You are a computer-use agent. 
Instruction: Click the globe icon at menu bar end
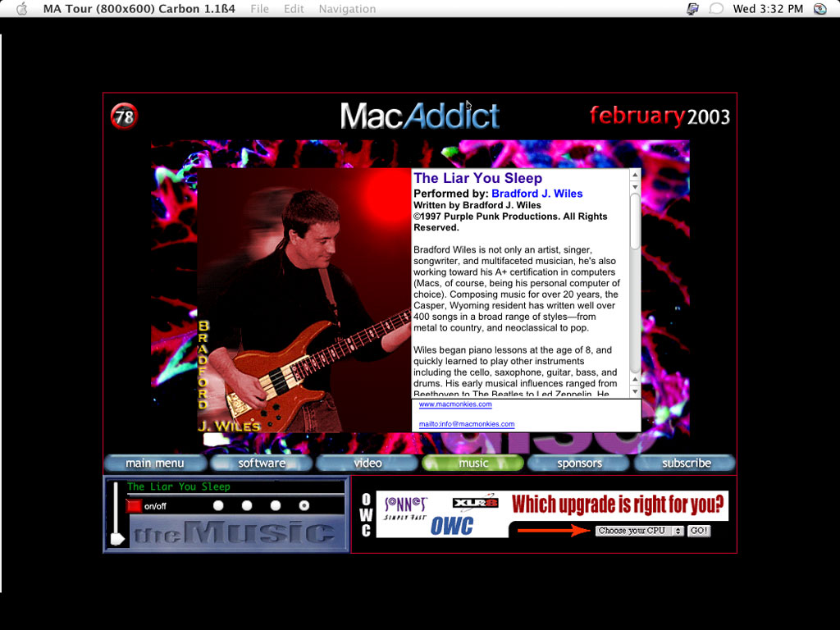pos(819,8)
